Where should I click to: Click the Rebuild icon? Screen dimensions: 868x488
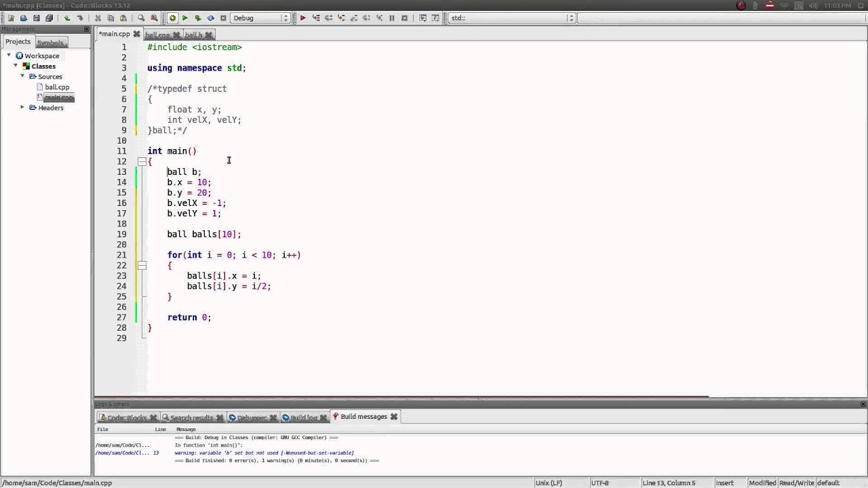(x=210, y=18)
